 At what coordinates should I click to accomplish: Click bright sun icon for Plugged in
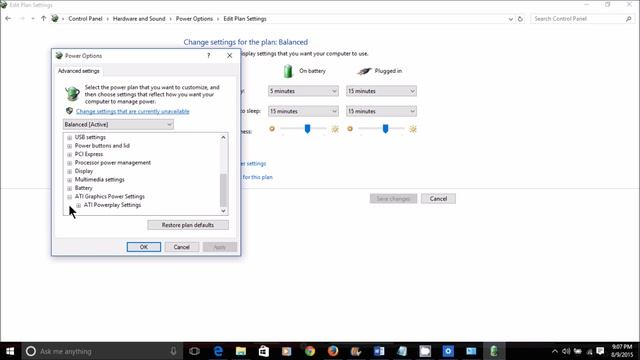coord(413,129)
